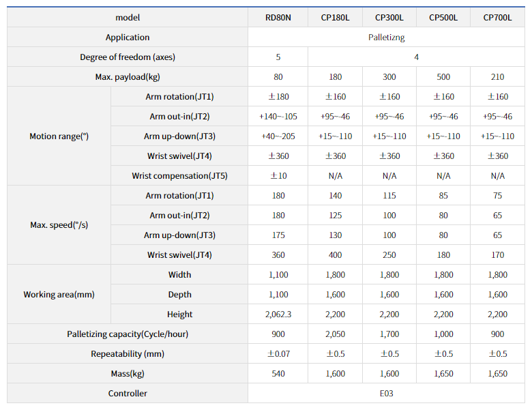Select the RD80N repeatability ±0.07 cell
Image resolution: width=532 pixels, height=410 pixels.
click(x=278, y=353)
